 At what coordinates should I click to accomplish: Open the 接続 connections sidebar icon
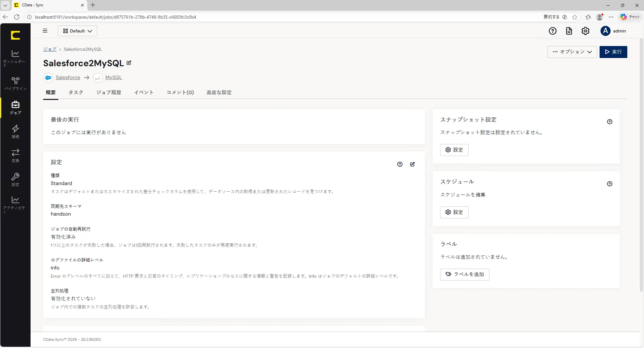15,131
